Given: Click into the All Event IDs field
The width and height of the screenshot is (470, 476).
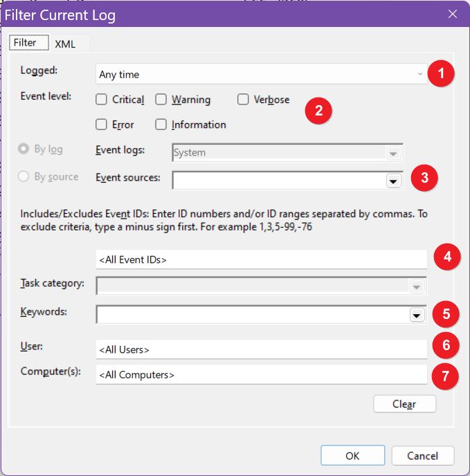Looking at the screenshot, I should tap(261, 259).
